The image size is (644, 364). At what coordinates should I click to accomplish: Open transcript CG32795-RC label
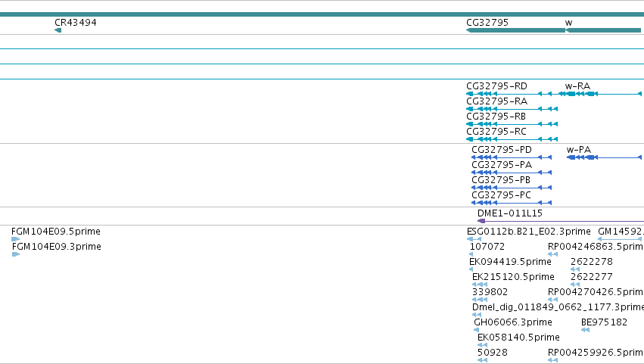coord(496,132)
